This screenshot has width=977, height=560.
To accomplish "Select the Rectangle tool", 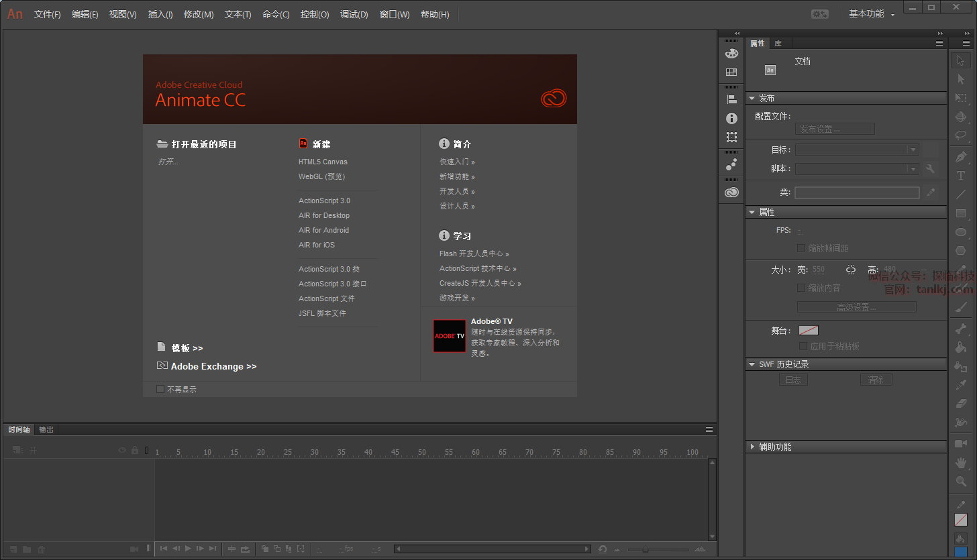I will [961, 214].
